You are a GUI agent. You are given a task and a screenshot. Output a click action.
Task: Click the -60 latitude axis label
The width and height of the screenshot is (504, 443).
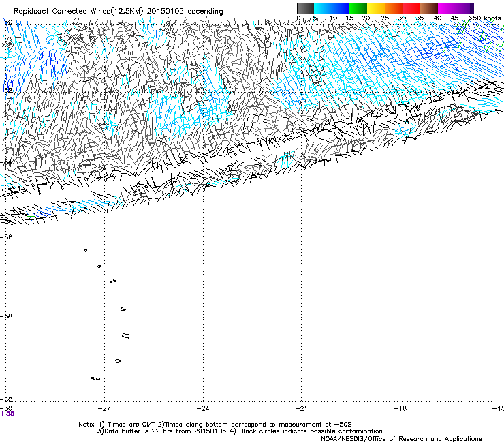[x=7, y=399]
